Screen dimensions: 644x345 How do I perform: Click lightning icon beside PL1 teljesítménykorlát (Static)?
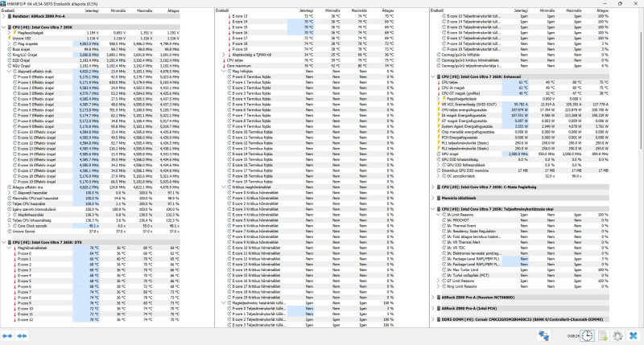[438, 143]
